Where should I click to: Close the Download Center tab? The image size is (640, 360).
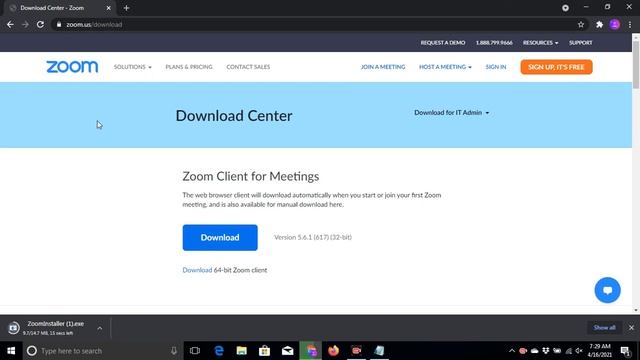click(109, 8)
